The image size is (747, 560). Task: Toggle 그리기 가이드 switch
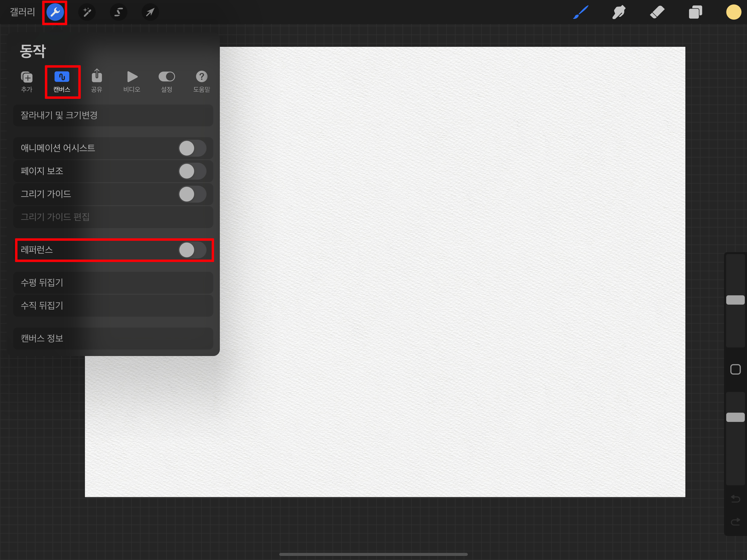(192, 194)
